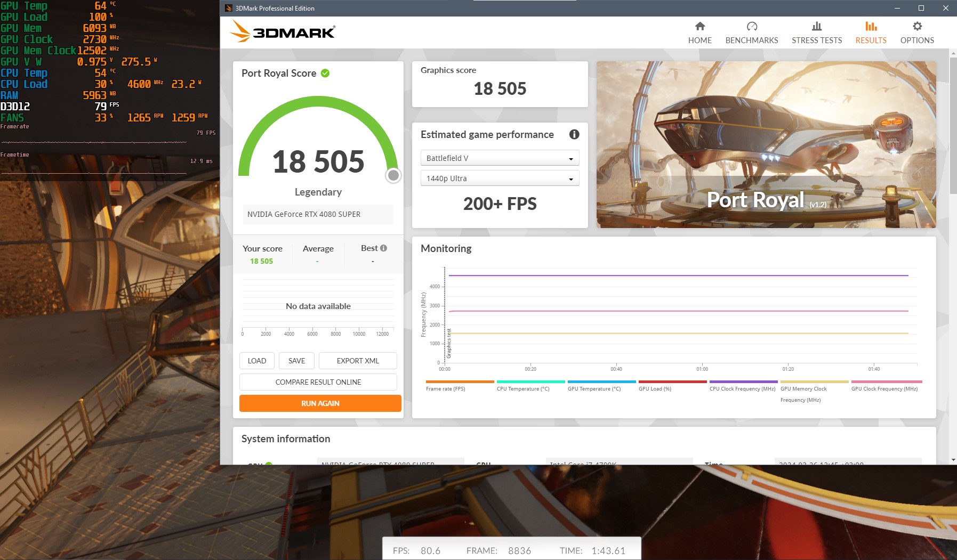The height and width of the screenshot is (560, 957).
Task: Click the CPU Load overlay label
Action: click(x=24, y=84)
